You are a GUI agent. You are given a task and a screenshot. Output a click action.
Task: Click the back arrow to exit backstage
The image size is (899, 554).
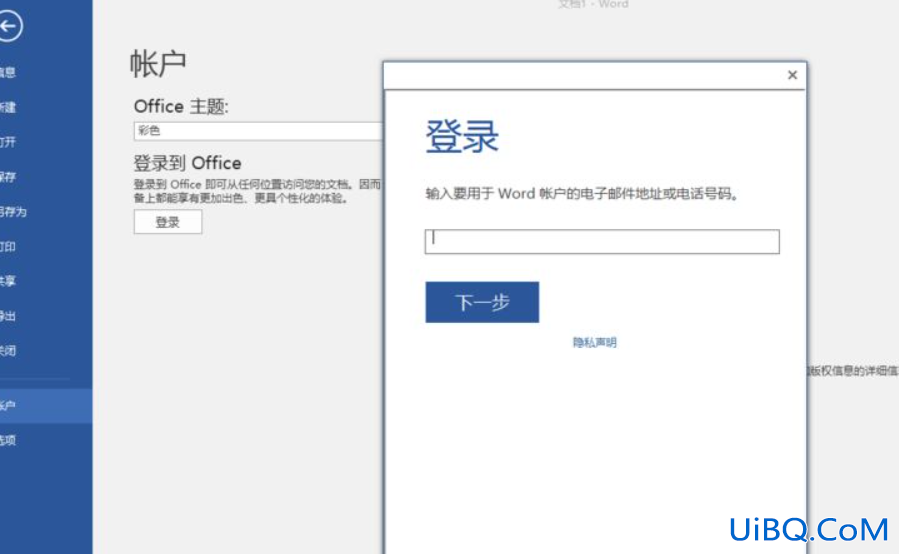[x=9, y=26]
